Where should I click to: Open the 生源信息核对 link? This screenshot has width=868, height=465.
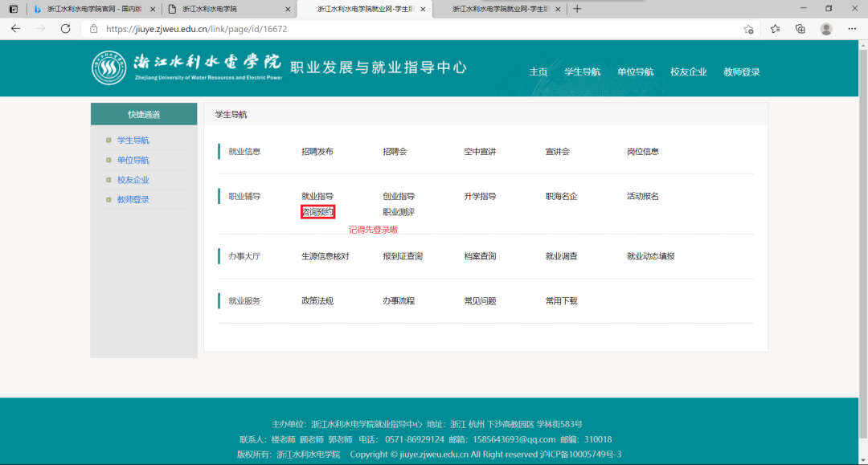[x=325, y=256]
